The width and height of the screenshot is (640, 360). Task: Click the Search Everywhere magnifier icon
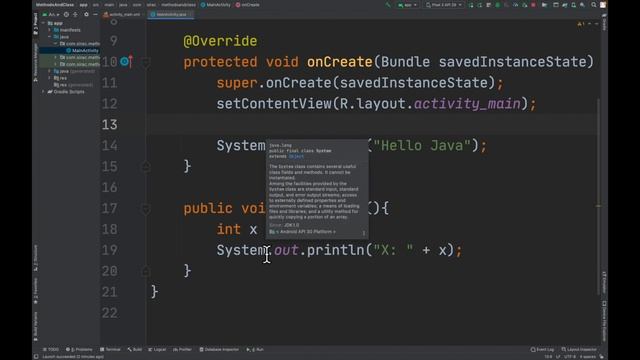pos(594,5)
